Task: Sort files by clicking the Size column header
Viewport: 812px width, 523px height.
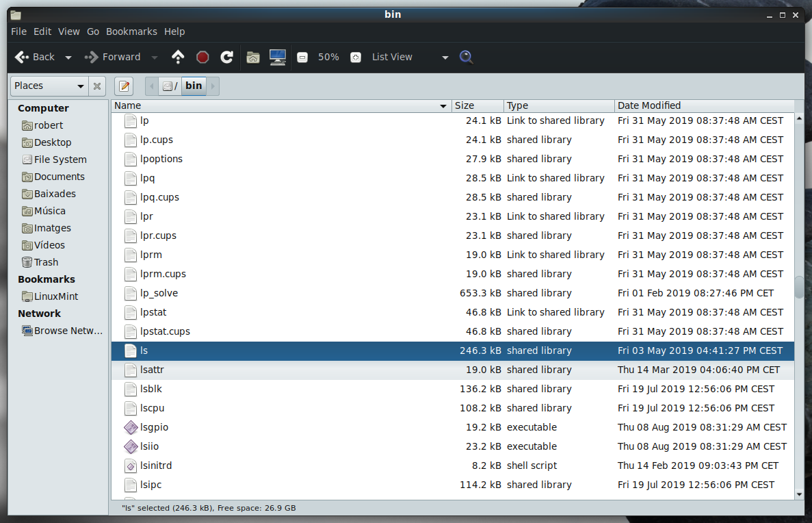Action: point(477,105)
